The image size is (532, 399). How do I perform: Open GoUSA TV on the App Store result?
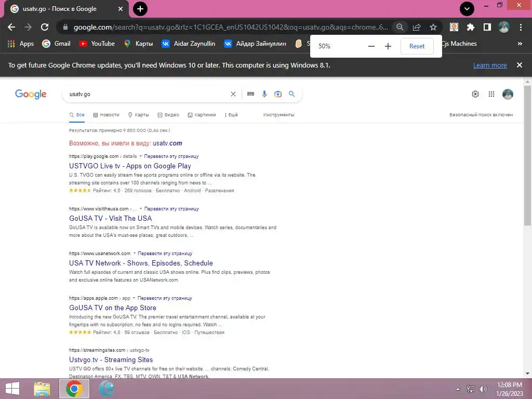pyautogui.click(x=113, y=308)
